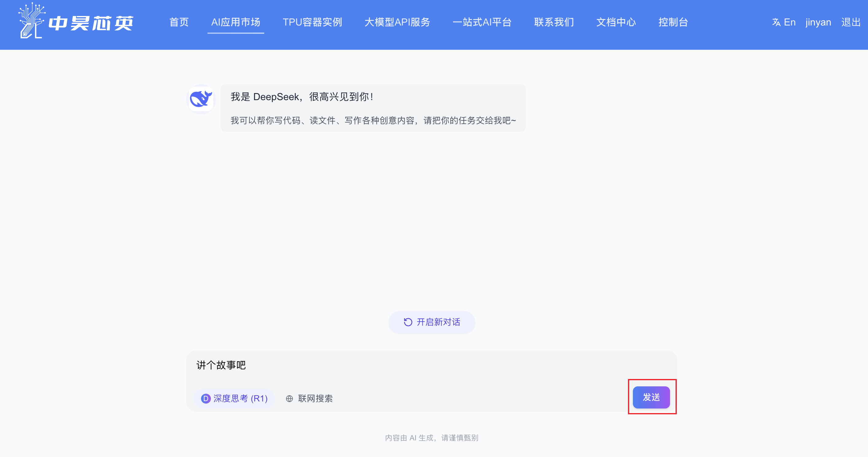Open 文档中心

[x=616, y=22]
